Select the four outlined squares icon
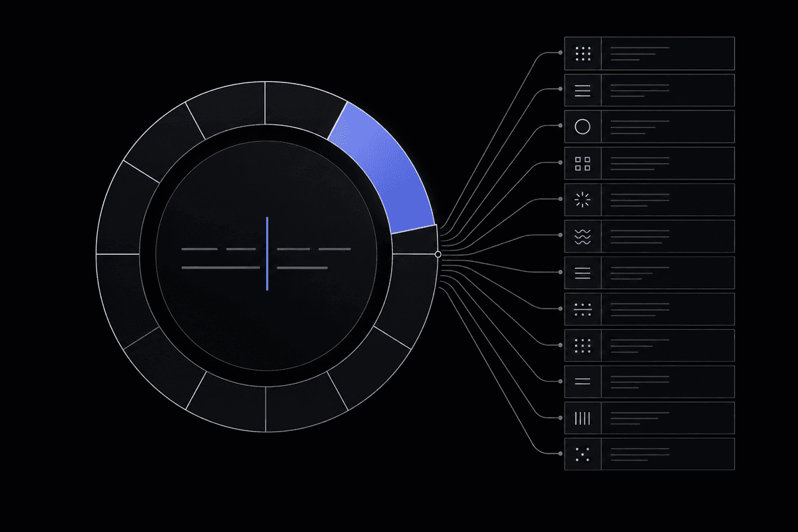Image resolution: width=798 pixels, height=532 pixels. pos(583,164)
